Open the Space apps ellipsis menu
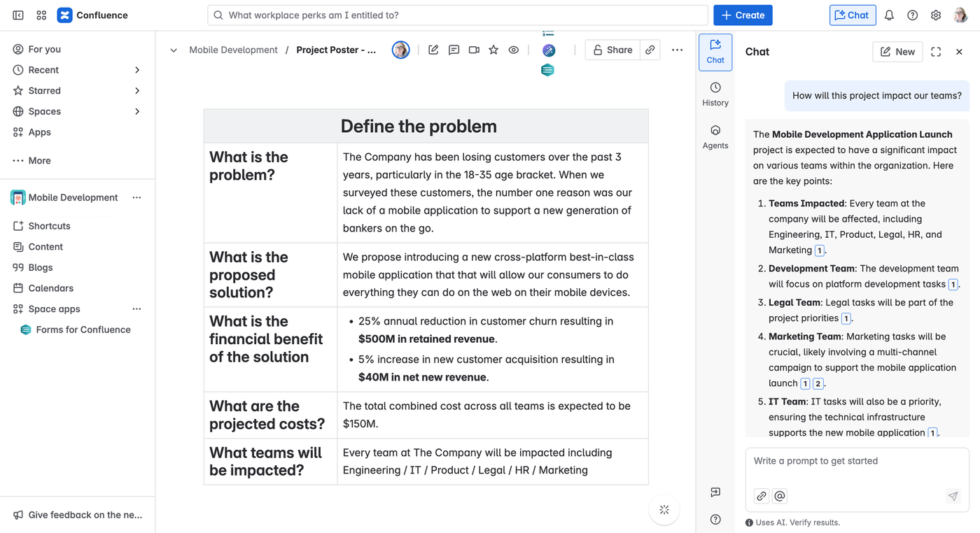Screen dimensions: 980x533 (136, 309)
